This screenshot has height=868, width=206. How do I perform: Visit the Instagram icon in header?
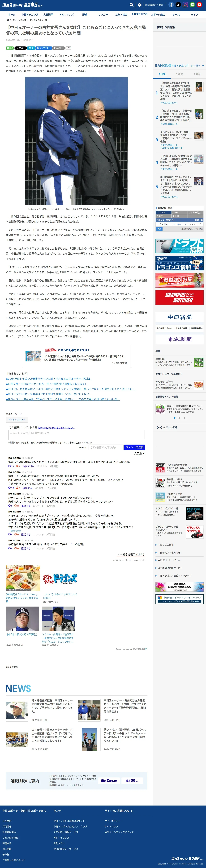pyautogui.click(x=185, y=5)
